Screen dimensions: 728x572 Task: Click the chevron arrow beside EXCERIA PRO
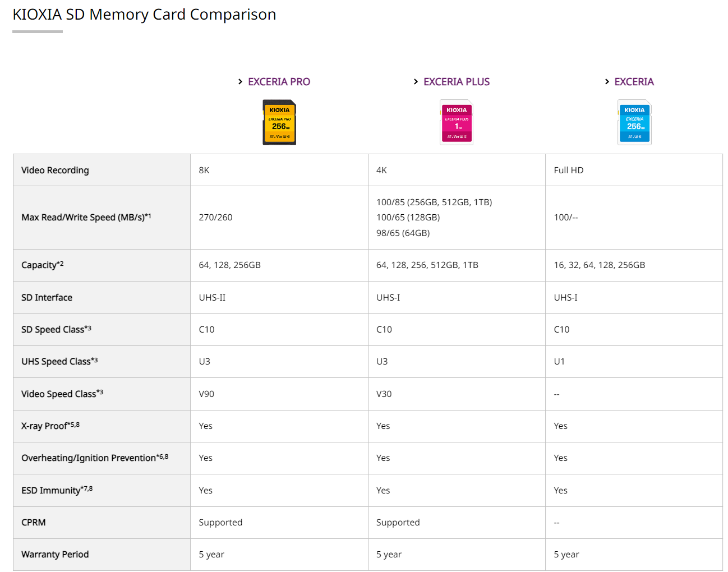240,82
